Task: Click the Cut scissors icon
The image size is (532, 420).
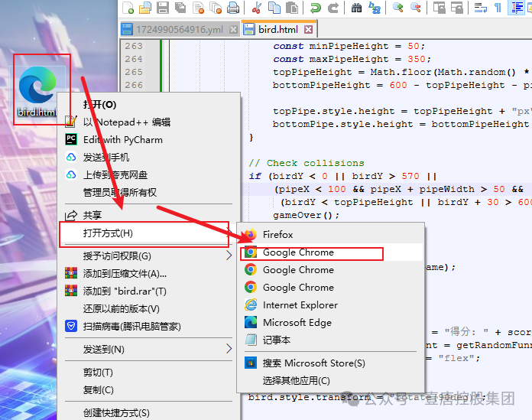Action: 257,7
